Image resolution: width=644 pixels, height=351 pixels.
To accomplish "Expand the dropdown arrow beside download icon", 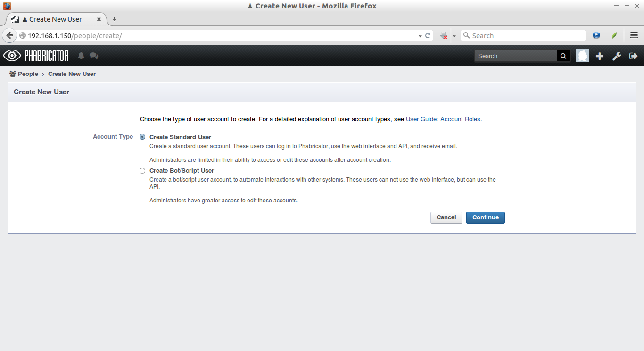I will [454, 36].
